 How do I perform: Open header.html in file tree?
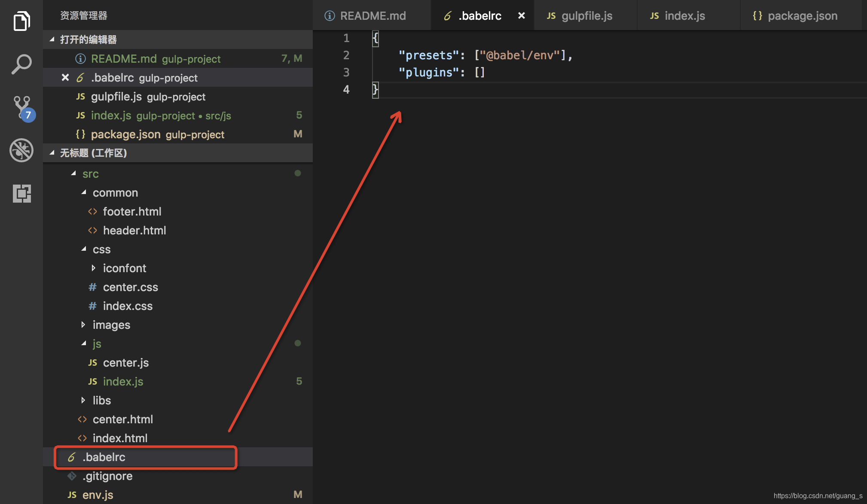[x=178, y=231]
